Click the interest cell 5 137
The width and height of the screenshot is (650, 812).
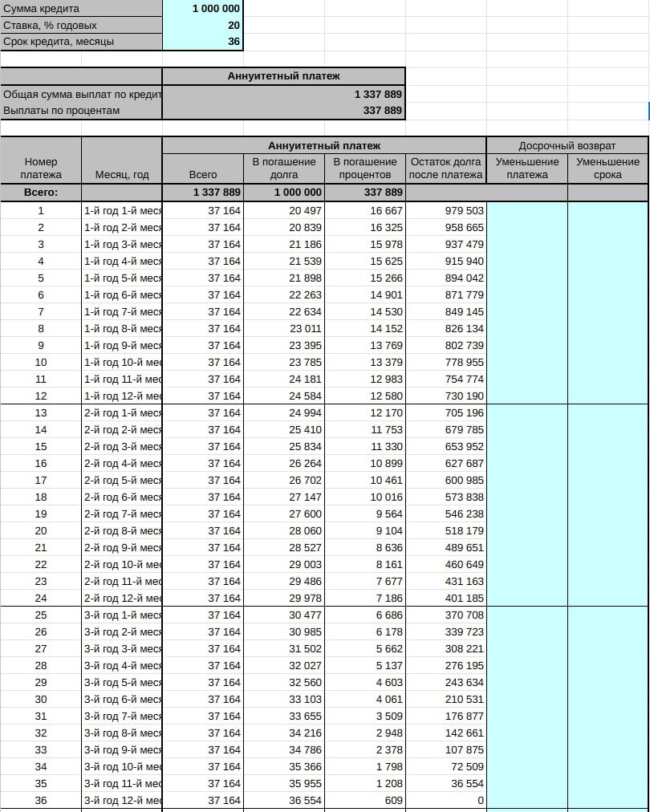(364, 665)
